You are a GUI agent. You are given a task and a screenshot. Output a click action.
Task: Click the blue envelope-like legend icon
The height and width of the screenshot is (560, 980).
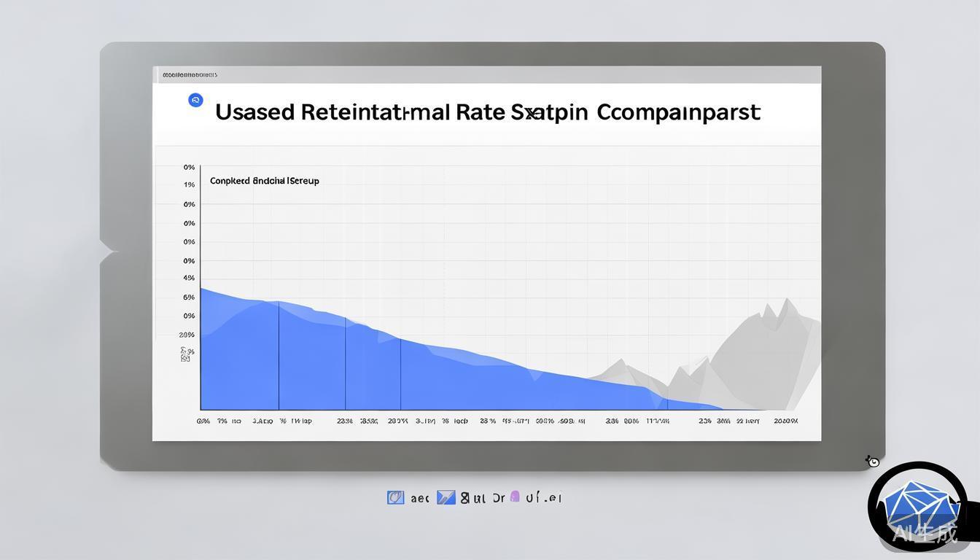[x=446, y=497]
